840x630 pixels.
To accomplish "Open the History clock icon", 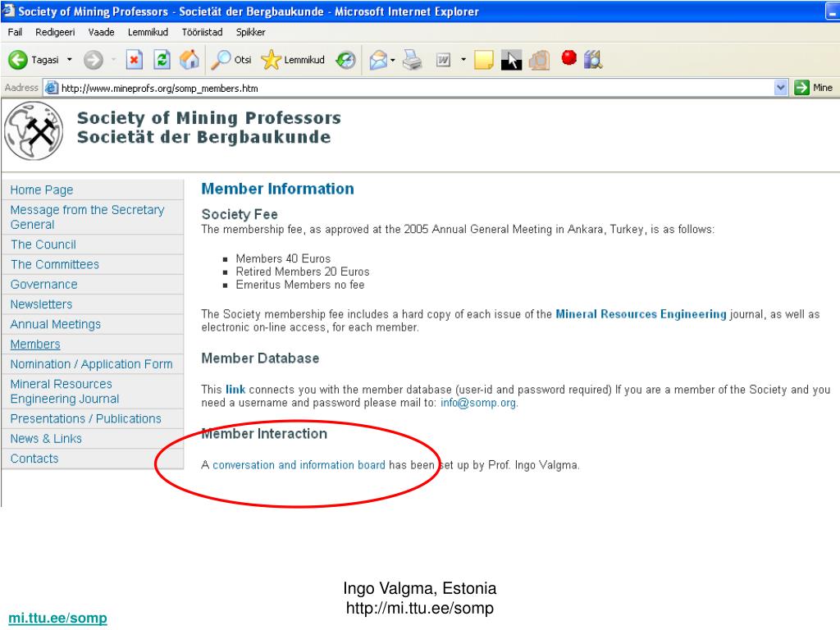I will [345, 60].
